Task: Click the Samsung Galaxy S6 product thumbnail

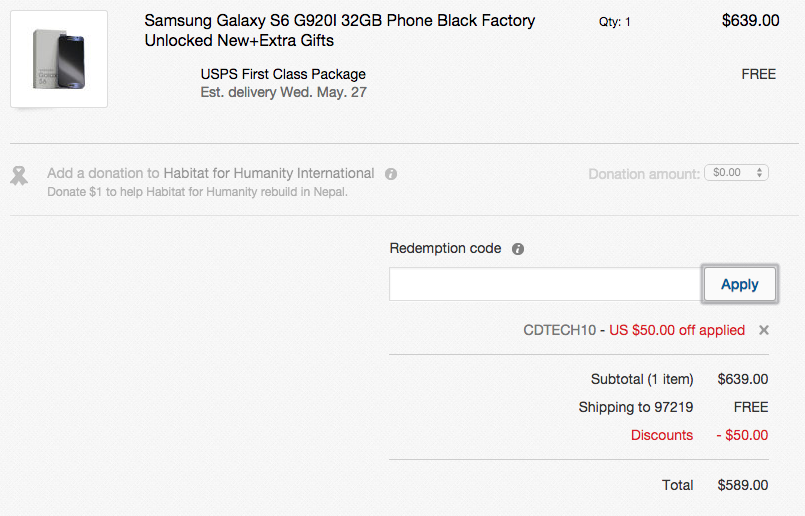Action: tap(59, 58)
